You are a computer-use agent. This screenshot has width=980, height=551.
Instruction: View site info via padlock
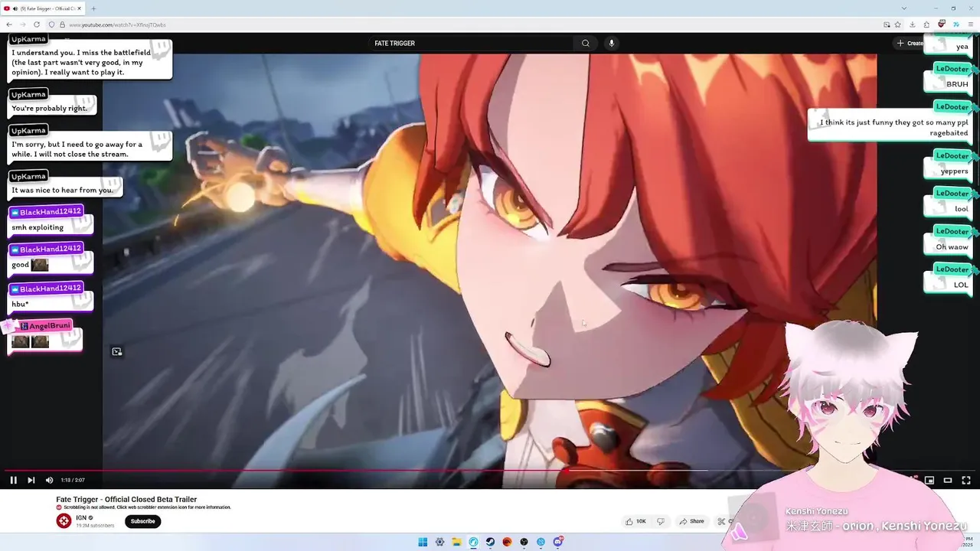(62, 24)
